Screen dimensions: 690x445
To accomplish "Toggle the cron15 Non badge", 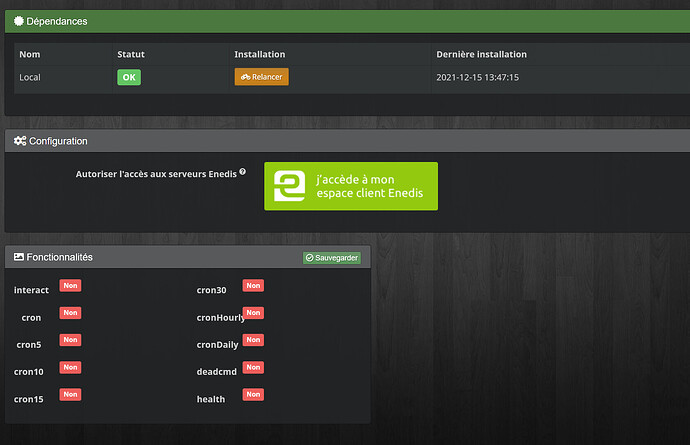I will click(x=70, y=394).
